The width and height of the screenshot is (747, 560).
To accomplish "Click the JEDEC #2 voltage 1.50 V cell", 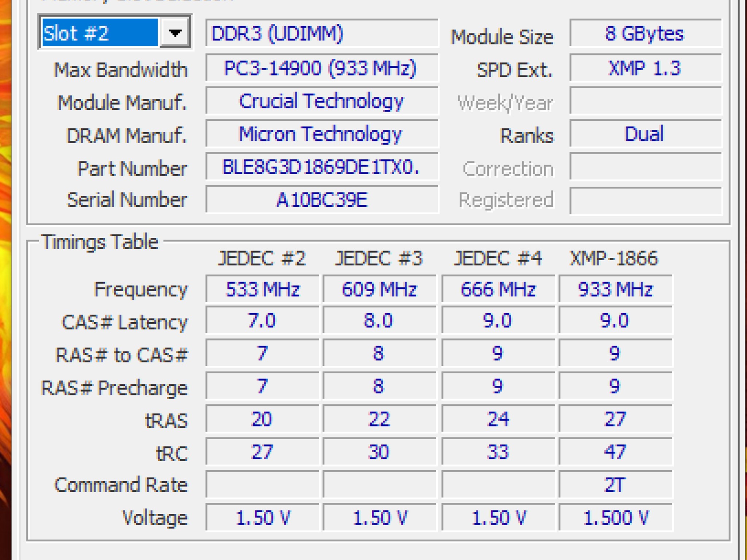I will (x=262, y=517).
